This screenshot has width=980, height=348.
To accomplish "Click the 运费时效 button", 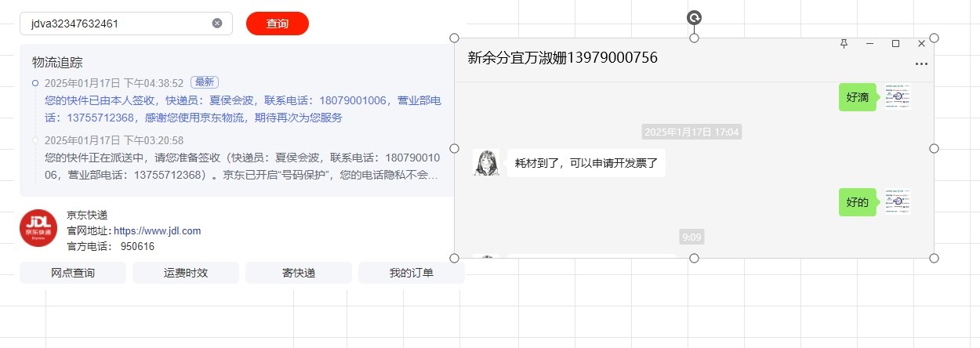I will tap(186, 273).
